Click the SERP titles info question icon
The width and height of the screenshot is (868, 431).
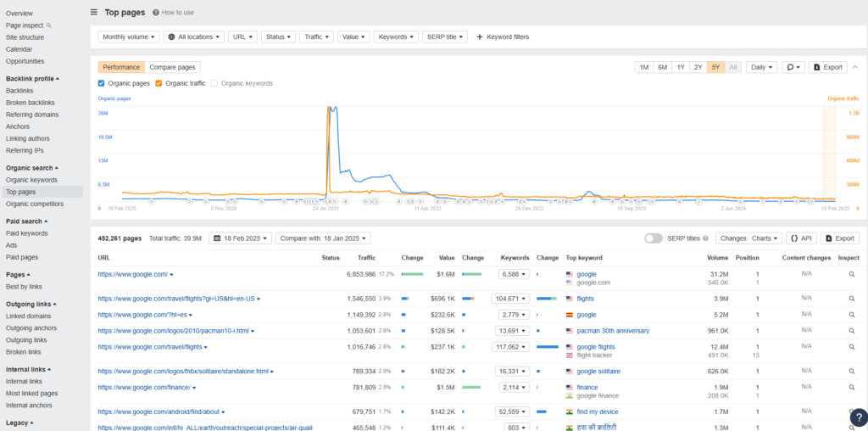pos(705,238)
